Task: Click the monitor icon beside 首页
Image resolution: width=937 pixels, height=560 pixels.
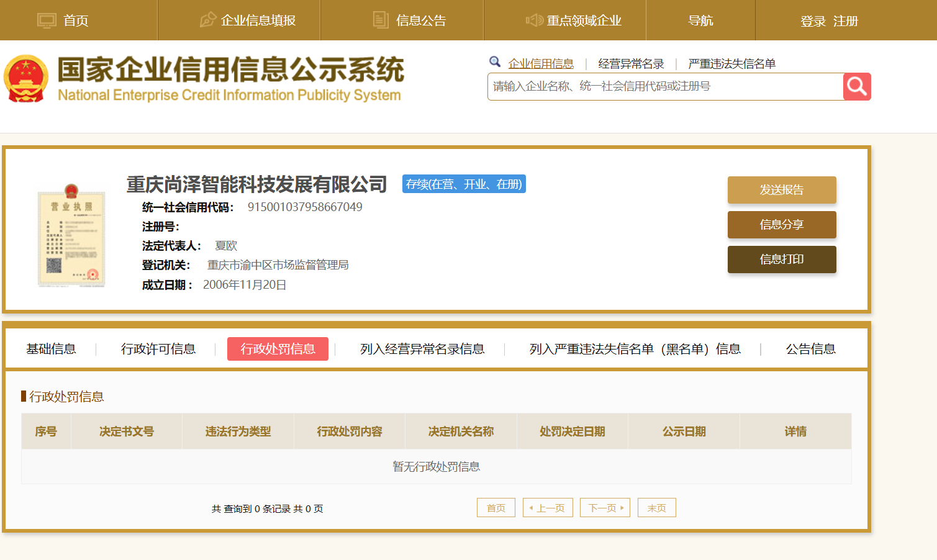Action: click(x=47, y=20)
